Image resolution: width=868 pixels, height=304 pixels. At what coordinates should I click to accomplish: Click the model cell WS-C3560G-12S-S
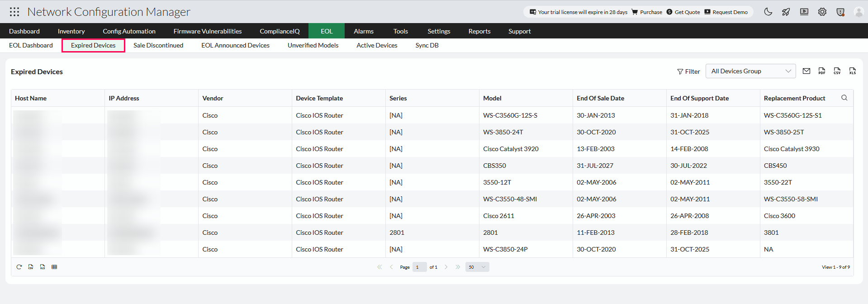(x=510, y=115)
